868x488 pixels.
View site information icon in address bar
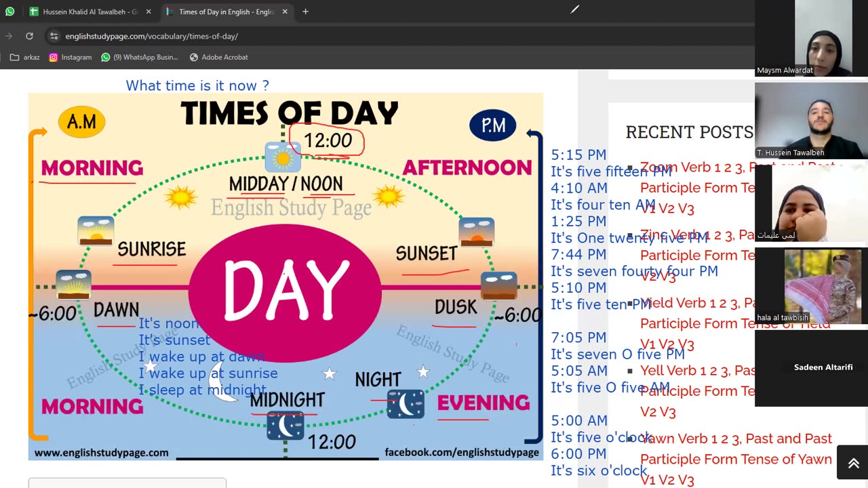point(54,36)
